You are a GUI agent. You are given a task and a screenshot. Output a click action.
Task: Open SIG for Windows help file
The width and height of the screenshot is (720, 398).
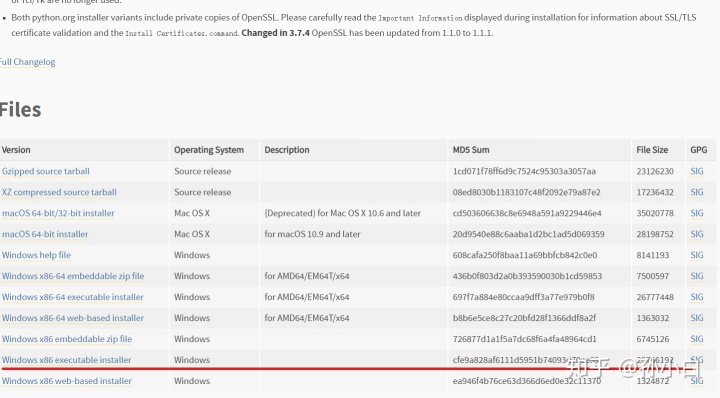pos(697,255)
